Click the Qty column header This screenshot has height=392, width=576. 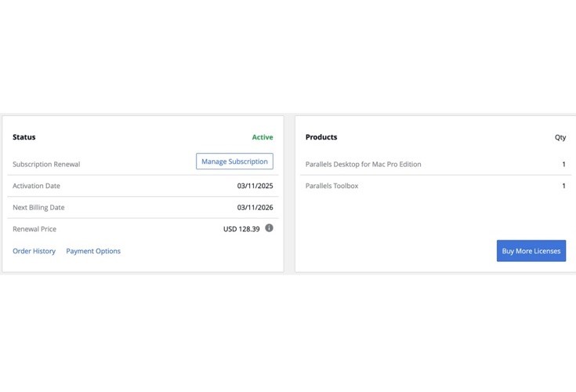click(x=560, y=137)
